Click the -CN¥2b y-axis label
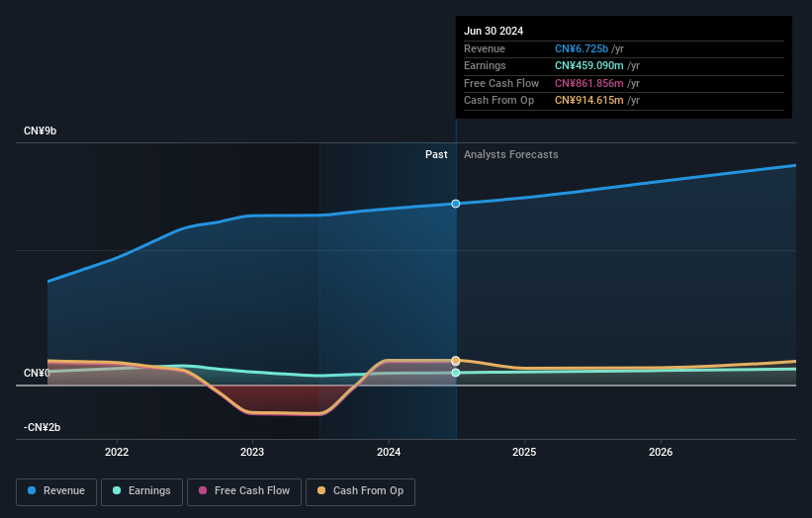812x518 pixels. [42, 427]
